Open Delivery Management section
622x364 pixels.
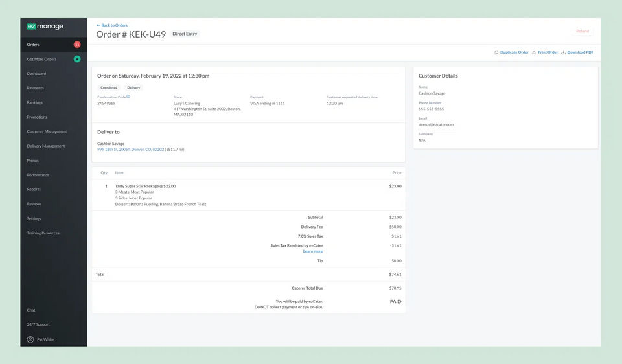(46, 146)
